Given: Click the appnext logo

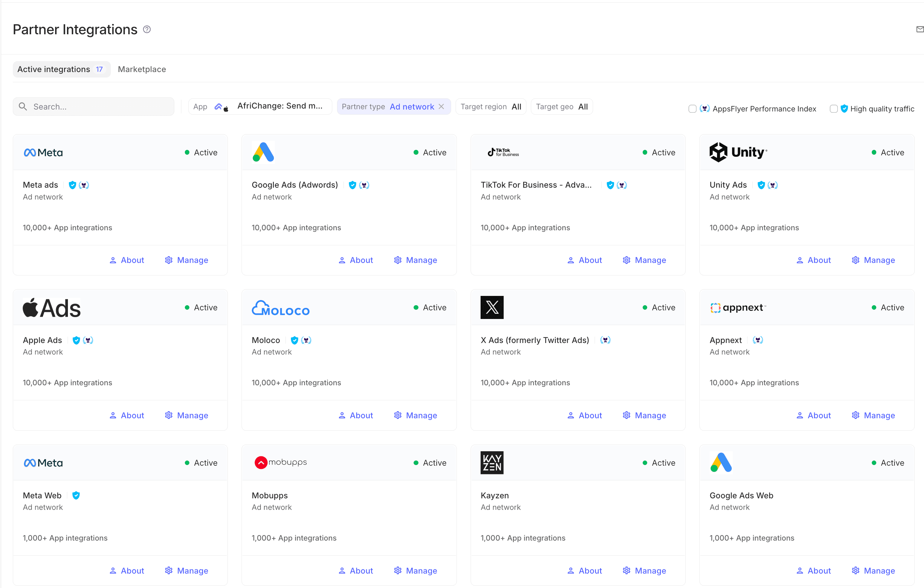Looking at the screenshot, I should tap(738, 308).
